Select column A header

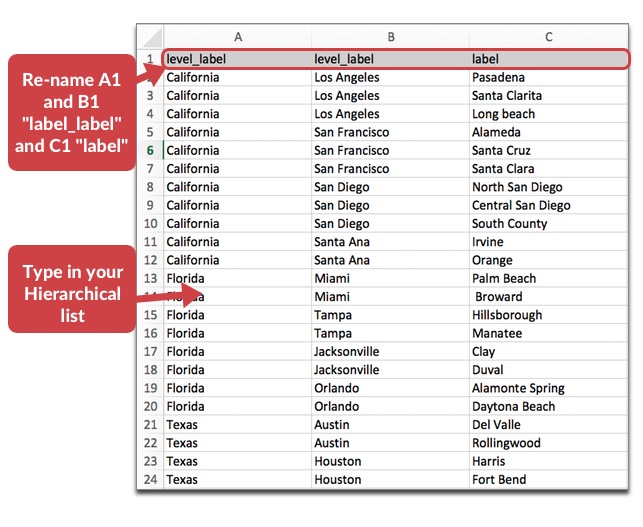pos(238,37)
